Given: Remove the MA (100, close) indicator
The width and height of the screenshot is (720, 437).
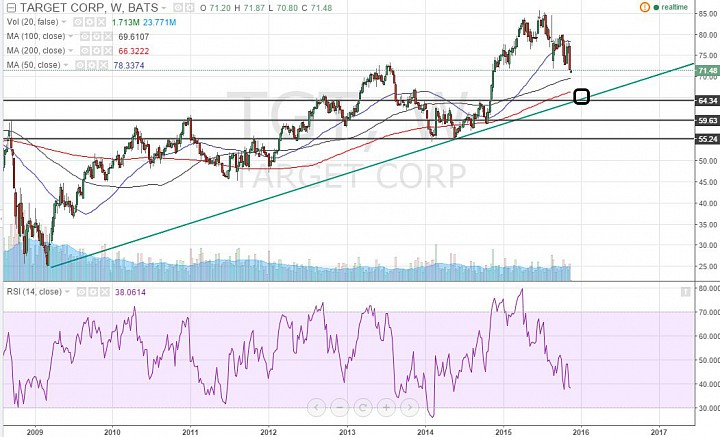Looking at the screenshot, I should click(x=108, y=36).
